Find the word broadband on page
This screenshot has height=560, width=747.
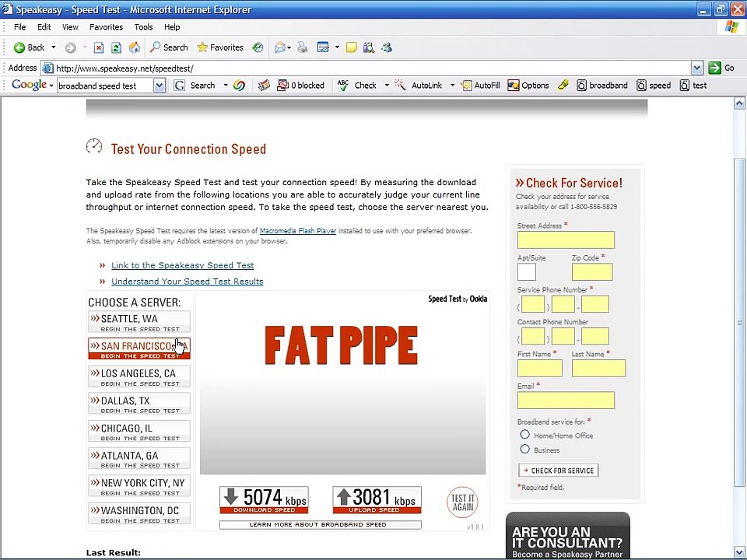pos(602,86)
